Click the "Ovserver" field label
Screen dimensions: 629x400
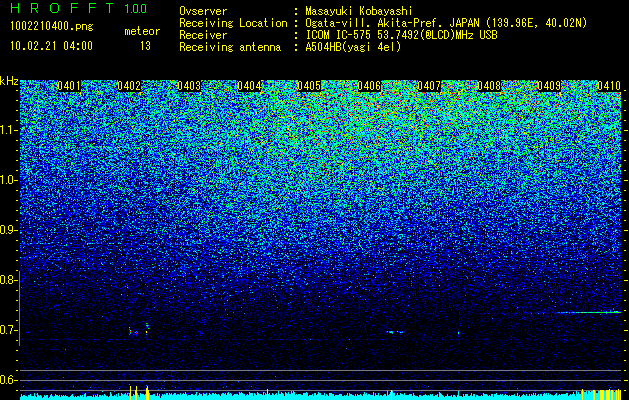click(x=203, y=11)
